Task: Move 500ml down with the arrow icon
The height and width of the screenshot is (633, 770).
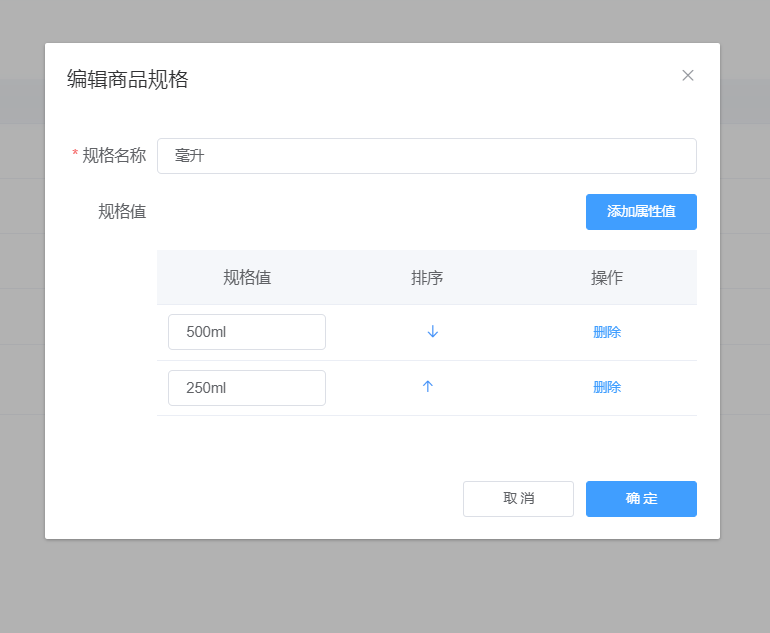Action: click(x=433, y=331)
